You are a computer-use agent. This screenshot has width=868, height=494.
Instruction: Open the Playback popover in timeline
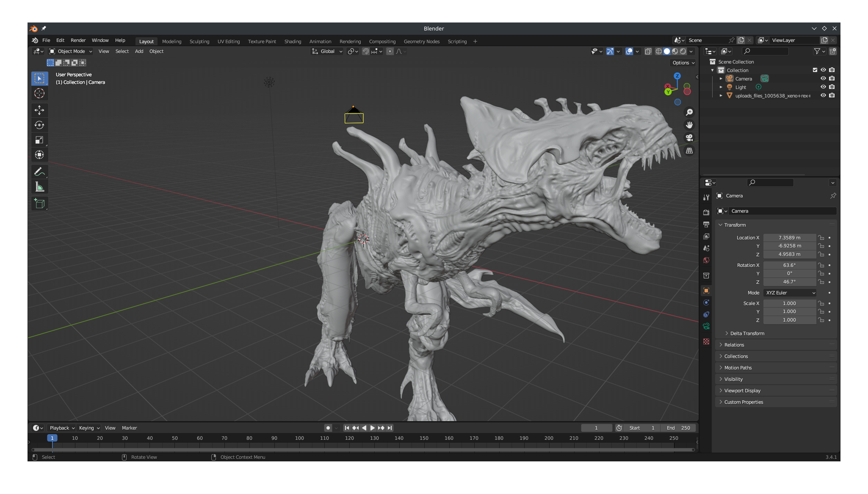point(61,428)
